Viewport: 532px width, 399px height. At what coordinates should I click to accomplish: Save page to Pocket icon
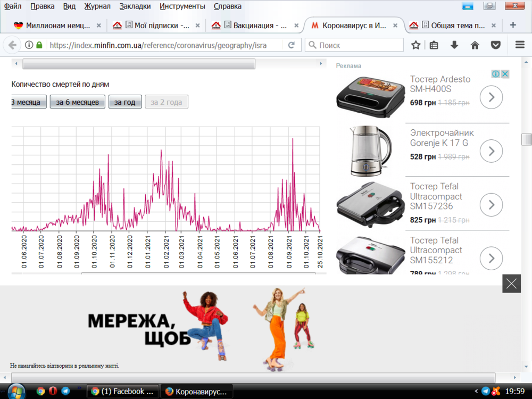coord(496,45)
